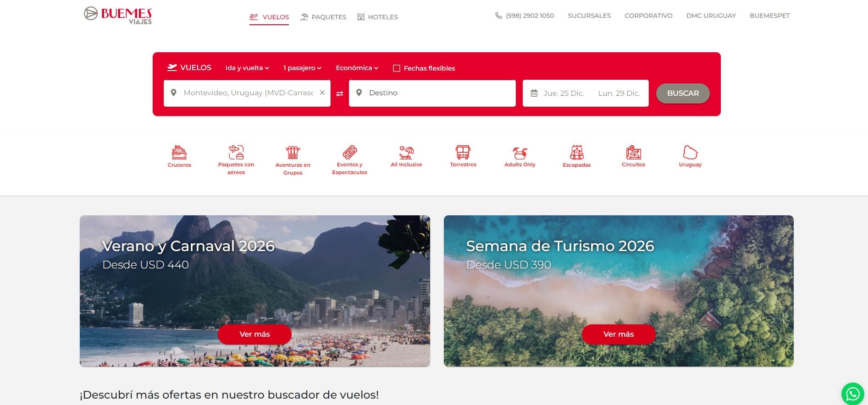Select the Paquetes con aéreos icon

coord(236,152)
